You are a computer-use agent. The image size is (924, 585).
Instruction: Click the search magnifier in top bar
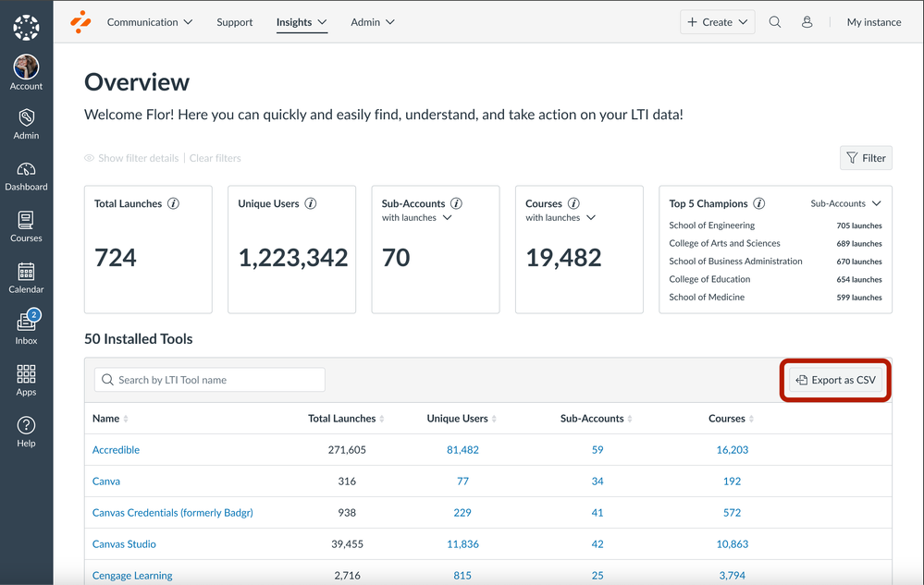775,22
